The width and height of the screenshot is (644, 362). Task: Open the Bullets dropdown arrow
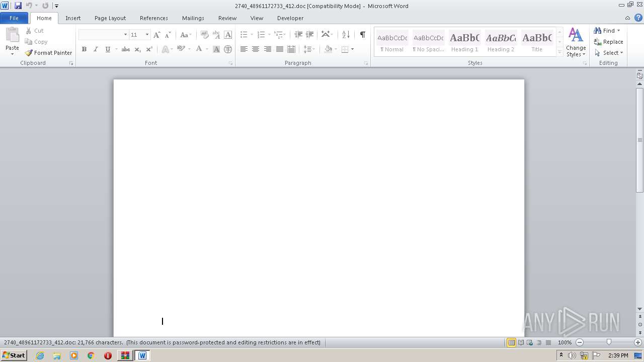252,35
